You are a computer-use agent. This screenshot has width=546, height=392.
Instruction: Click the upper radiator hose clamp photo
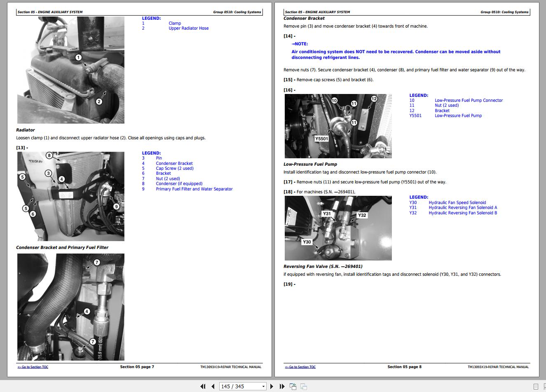click(71, 70)
